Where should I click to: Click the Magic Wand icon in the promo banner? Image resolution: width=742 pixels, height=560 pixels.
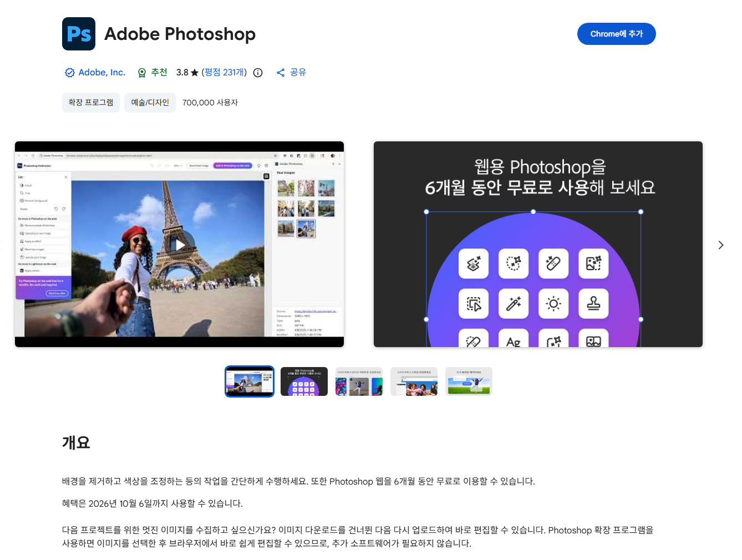514,304
